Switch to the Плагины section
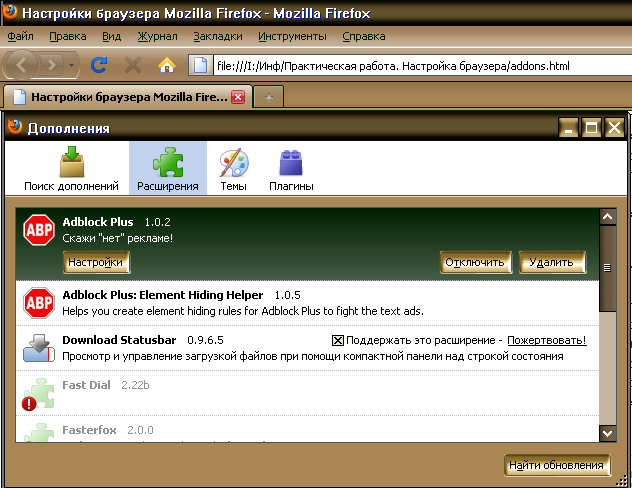This screenshot has height=488, width=632. [291, 168]
